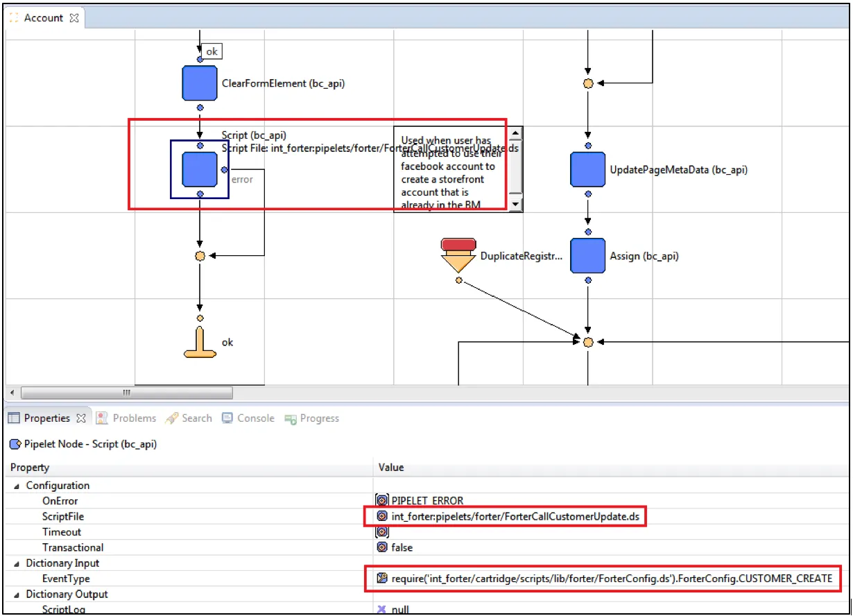Select the DuplicateRegistr... start node icon
The width and height of the screenshot is (853, 616).
click(x=458, y=255)
